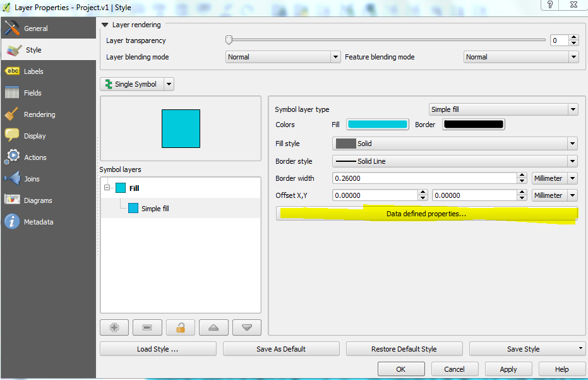The height and width of the screenshot is (380, 588).
Task: Click the Border width input field
Action: 425,178
